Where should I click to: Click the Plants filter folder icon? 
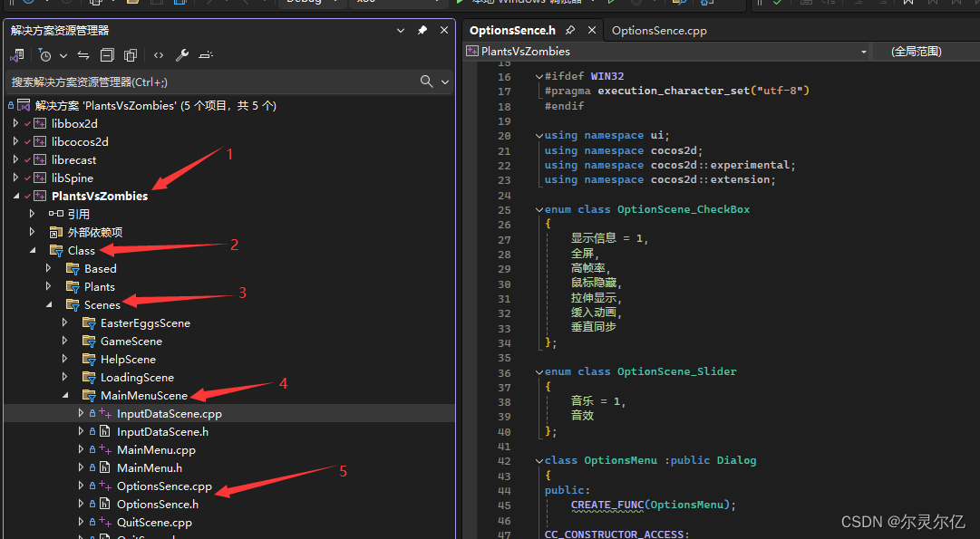tap(73, 286)
